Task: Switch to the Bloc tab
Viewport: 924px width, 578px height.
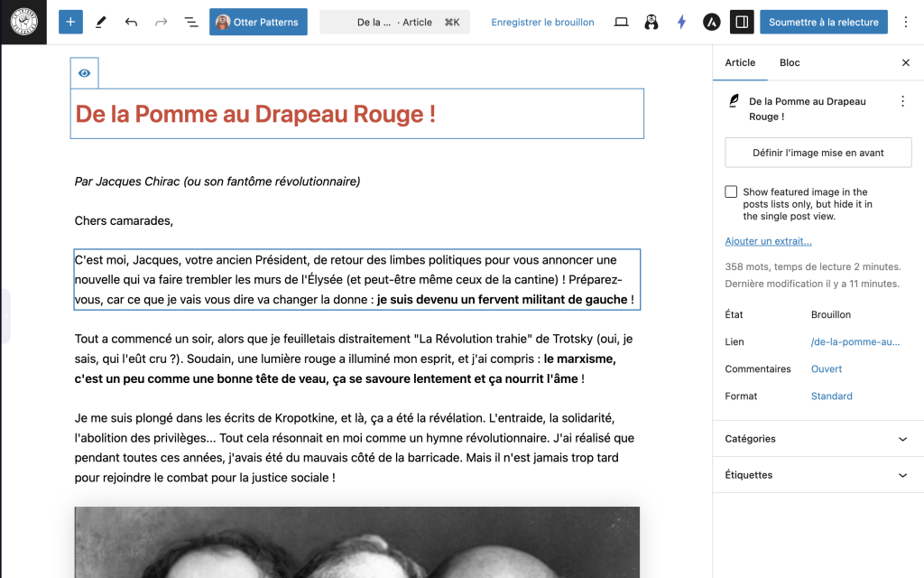Action: coord(790,62)
